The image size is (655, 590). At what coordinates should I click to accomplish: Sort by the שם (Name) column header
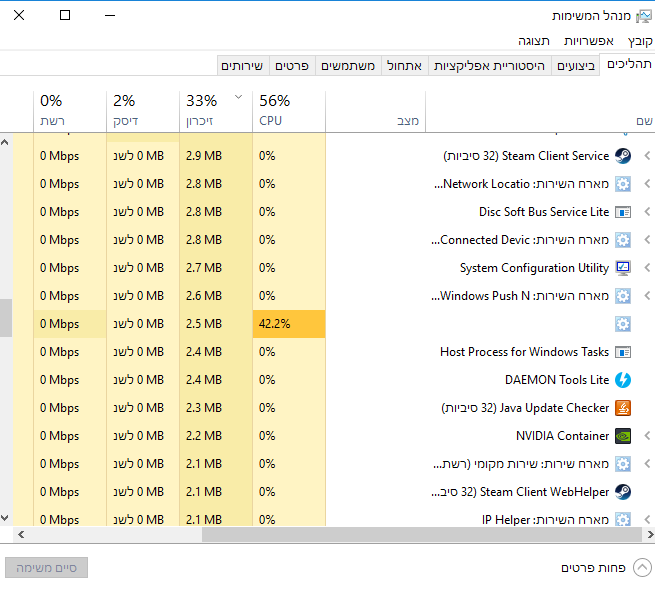tap(541, 111)
